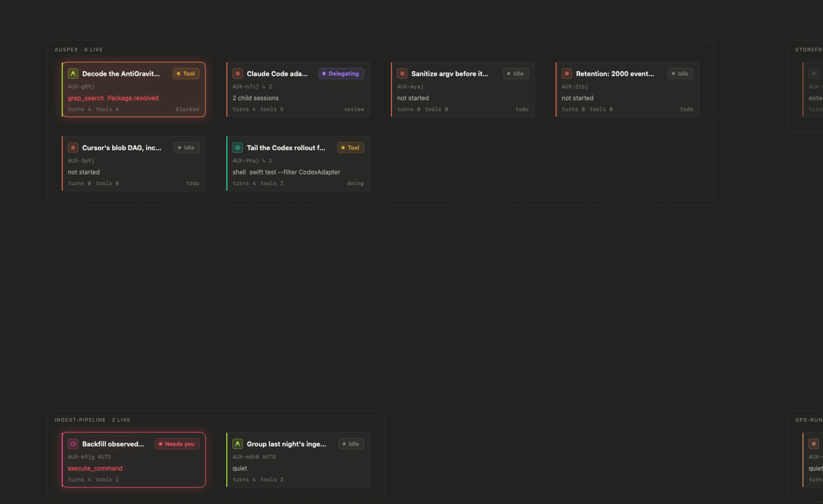The image size is (823, 504).
Task: Click the Idle badge on Cursor's blob DAG card
Action: click(186, 148)
